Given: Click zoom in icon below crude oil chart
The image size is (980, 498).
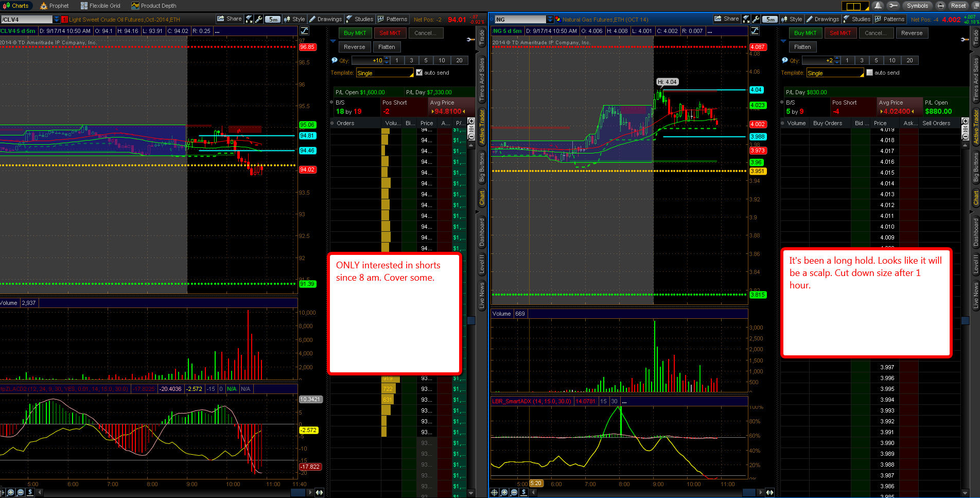Looking at the screenshot, I should [11, 492].
